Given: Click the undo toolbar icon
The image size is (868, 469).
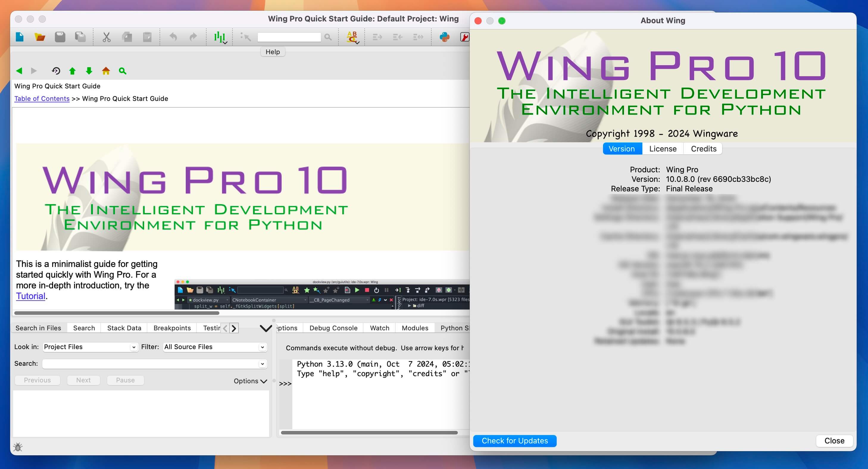Looking at the screenshot, I should (173, 37).
